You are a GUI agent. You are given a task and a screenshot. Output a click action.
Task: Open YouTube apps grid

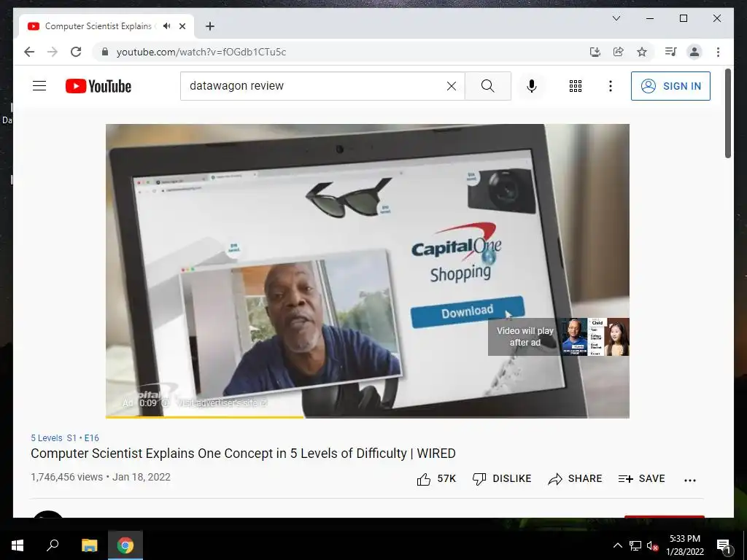(x=576, y=86)
